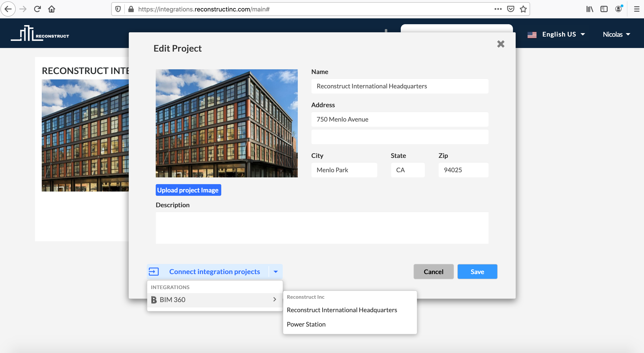The width and height of the screenshot is (644, 353).
Task: Click the Save to Pocket icon
Action: point(510,9)
